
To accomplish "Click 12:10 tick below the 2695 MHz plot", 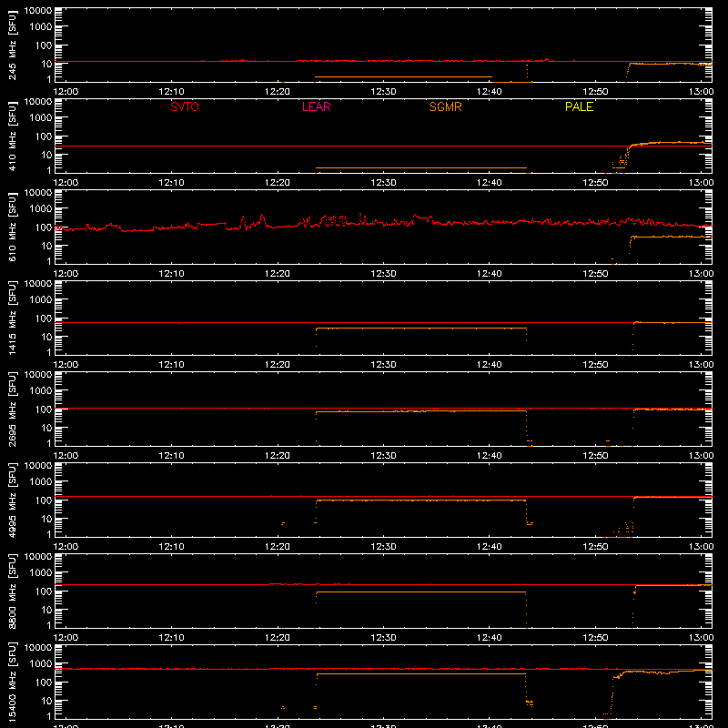I will [x=171, y=456].
